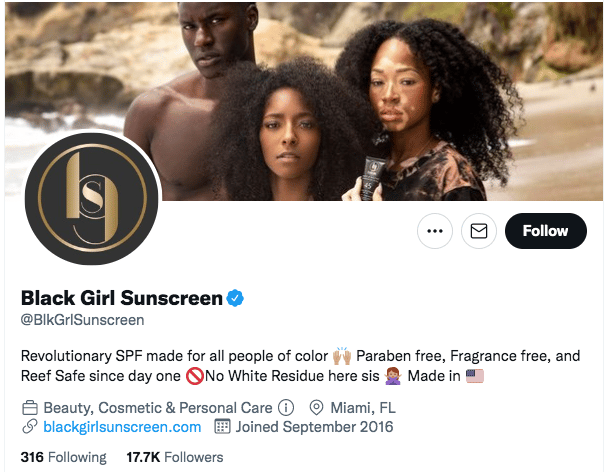Click the location pin icon
609x472 pixels.
pos(317,408)
